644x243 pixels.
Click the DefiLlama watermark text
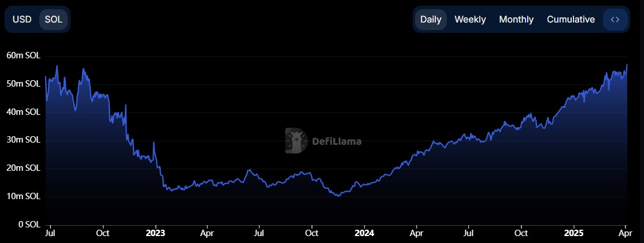tap(336, 141)
